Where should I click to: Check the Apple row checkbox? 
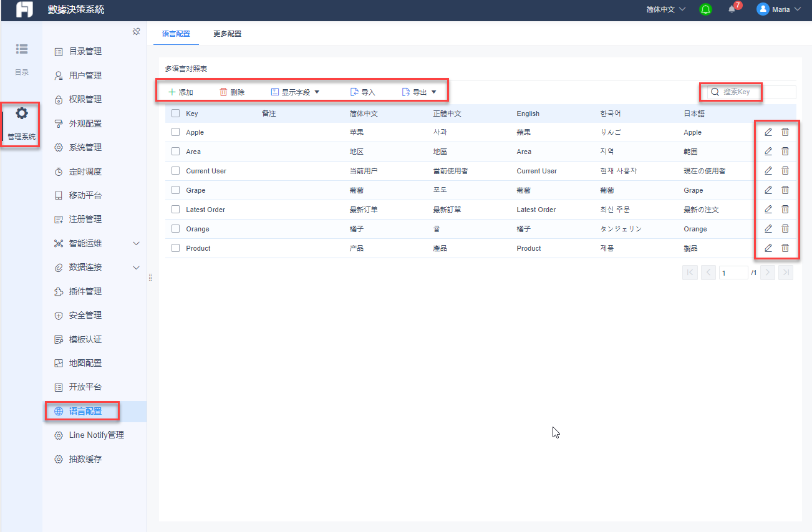coord(175,132)
